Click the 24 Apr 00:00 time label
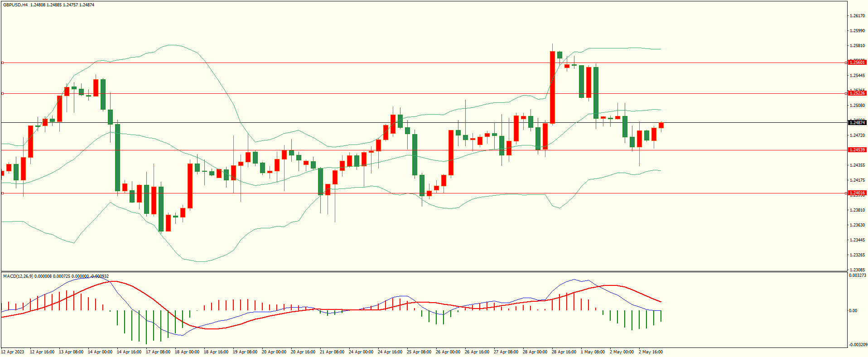Viewport: 868px width, 357px height. coord(361,352)
